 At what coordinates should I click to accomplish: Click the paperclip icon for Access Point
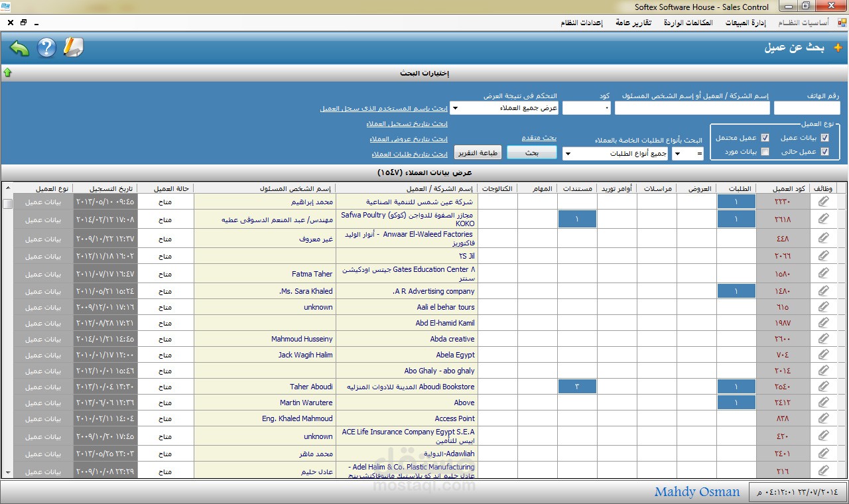(x=823, y=418)
